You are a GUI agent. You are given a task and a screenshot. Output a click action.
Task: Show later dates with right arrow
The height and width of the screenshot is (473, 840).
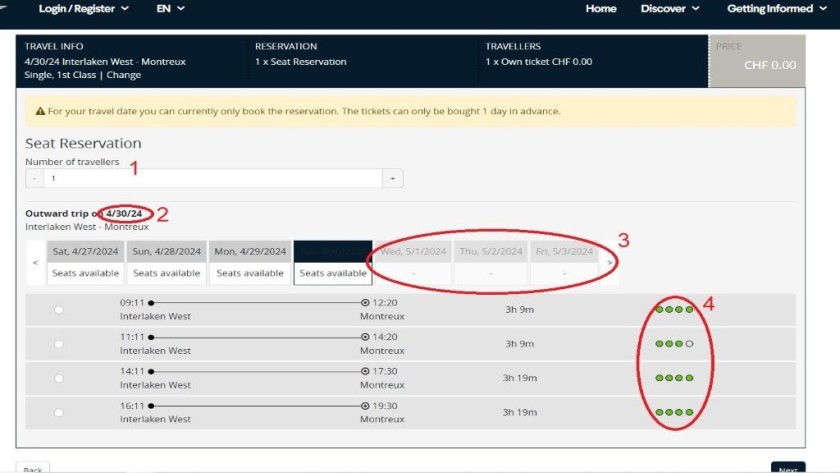[x=609, y=262]
